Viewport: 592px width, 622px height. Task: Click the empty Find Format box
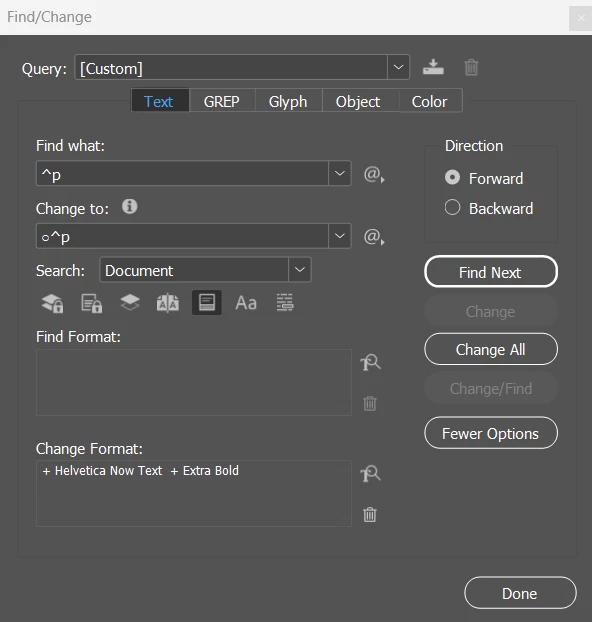tap(194, 382)
